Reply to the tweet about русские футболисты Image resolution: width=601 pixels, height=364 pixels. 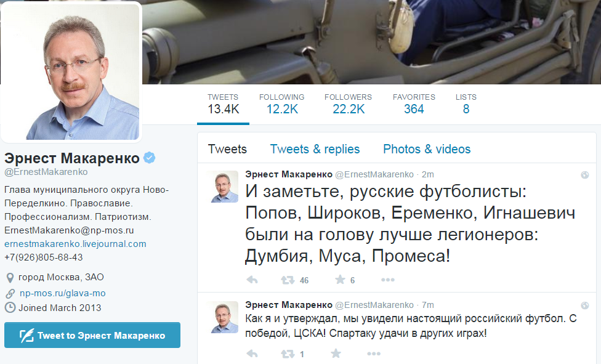tap(252, 280)
